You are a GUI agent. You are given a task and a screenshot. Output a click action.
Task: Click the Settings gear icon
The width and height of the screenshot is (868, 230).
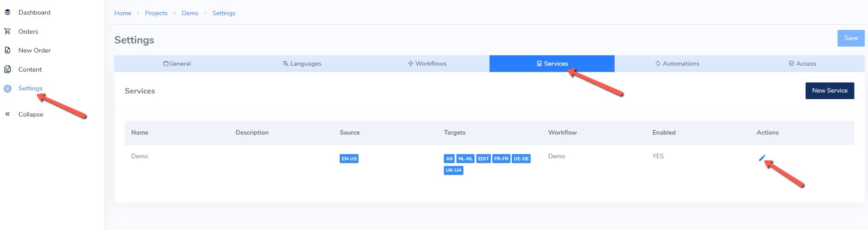click(x=7, y=89)
